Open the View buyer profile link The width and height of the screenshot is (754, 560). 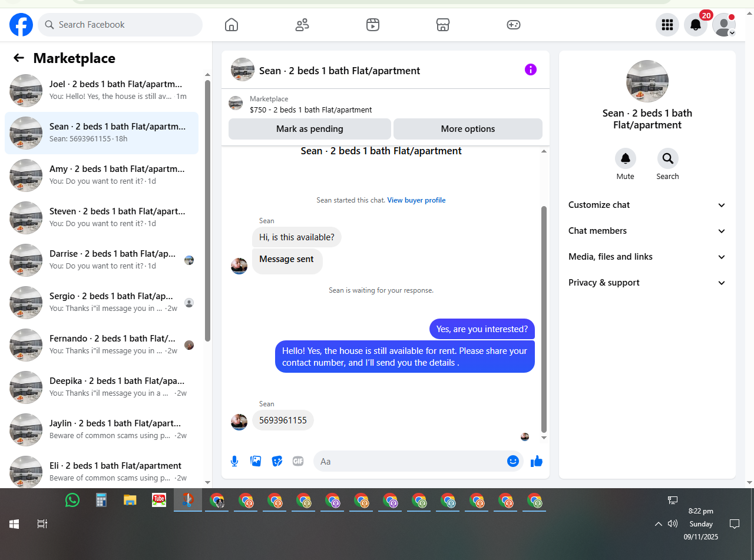pos(416,200)
